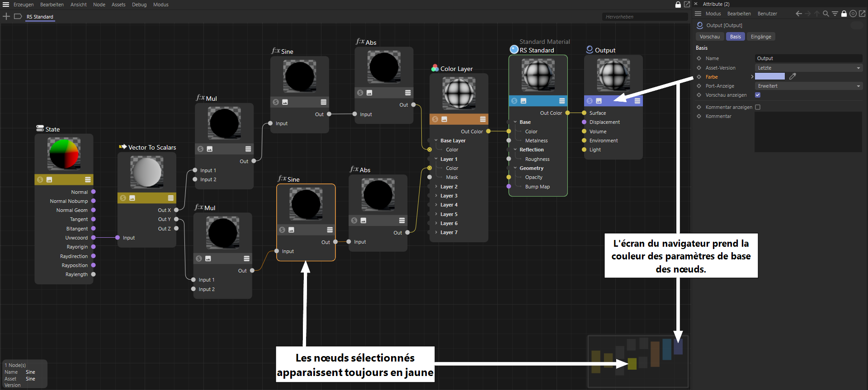Click the filter icon in Attribute toolbar
The image size is (868, 390).
click(835, 14)
